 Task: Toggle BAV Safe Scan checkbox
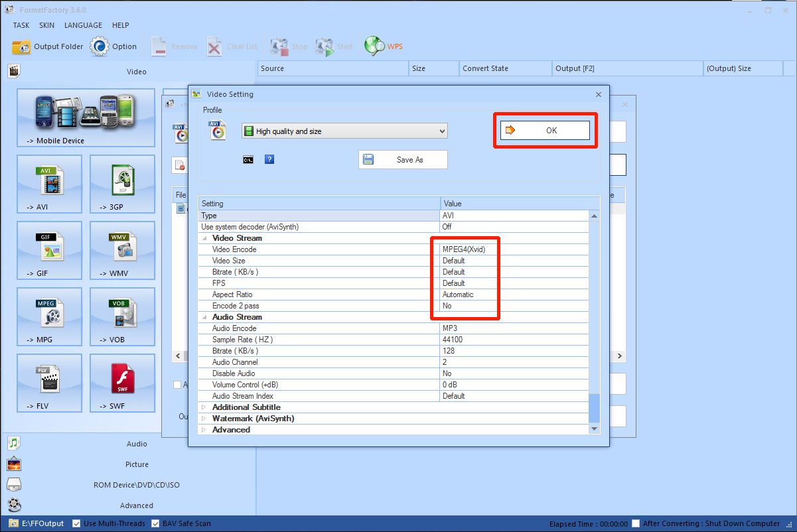(155, 523)
